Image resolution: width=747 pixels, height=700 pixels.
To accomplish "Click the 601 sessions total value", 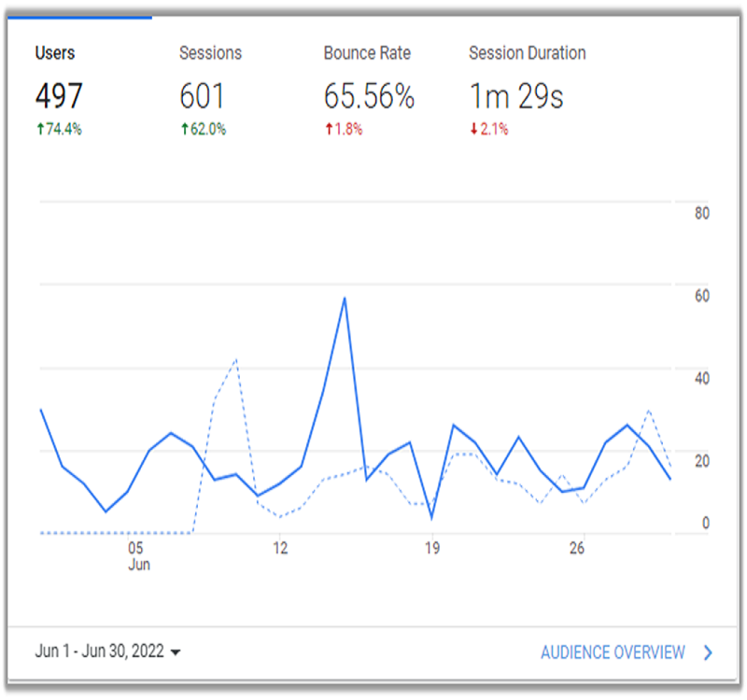I will [203, 96].
